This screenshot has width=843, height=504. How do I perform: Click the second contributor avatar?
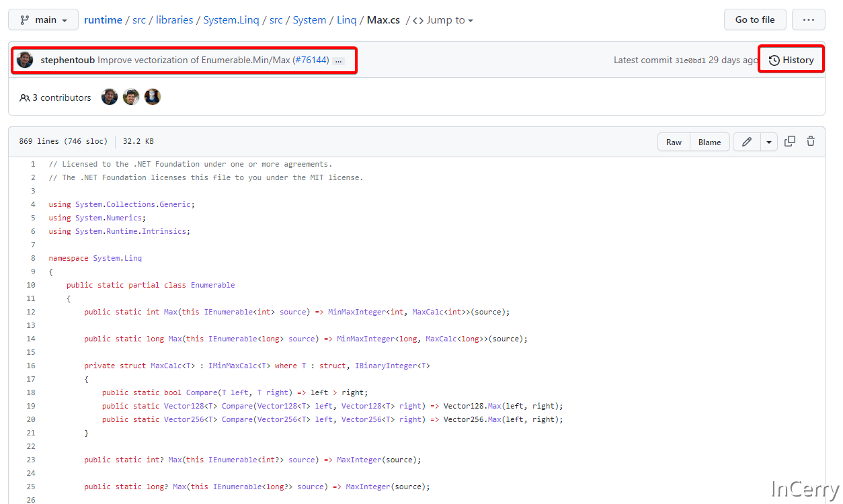131,97
